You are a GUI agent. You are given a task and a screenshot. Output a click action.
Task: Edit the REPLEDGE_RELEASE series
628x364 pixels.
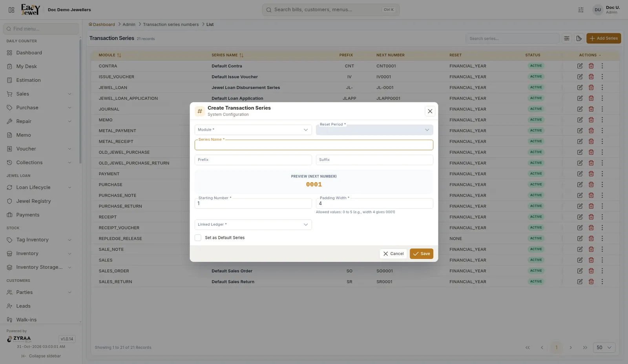click(580, 238)
